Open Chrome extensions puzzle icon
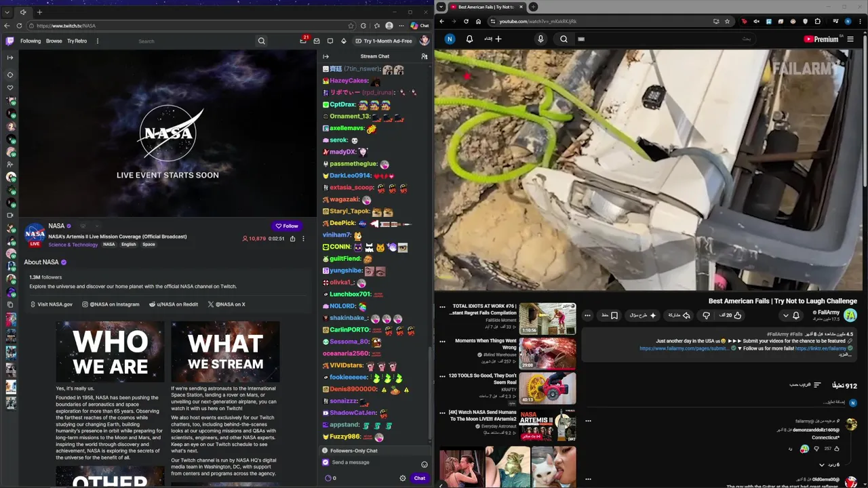The height and width of the screenshot is (488, 868). point(818,22)
